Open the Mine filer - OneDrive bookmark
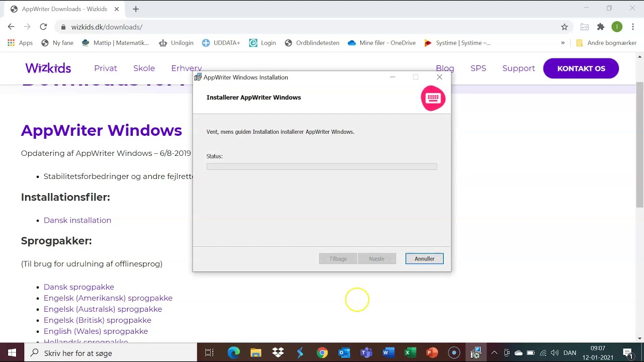 382,43
